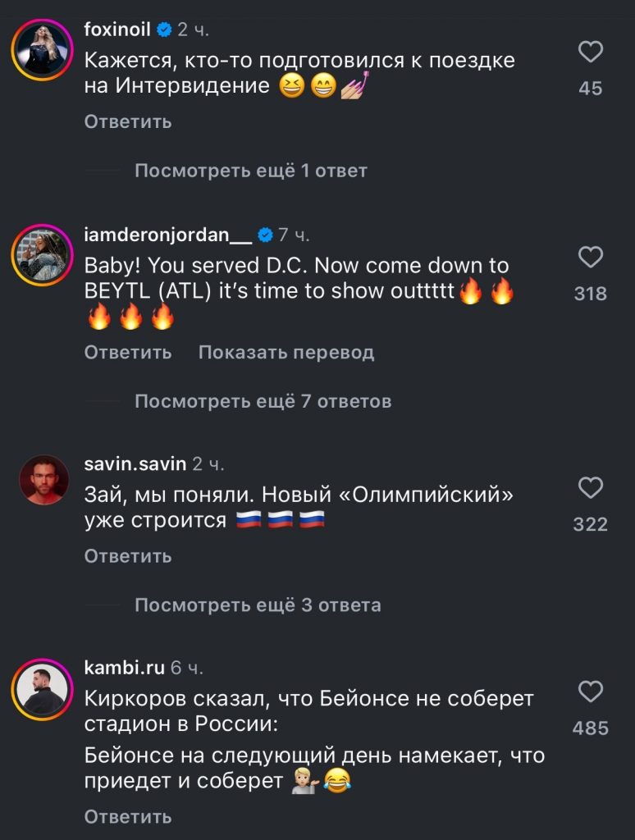635x840 pixels.
Task: Like the foxinoil comment with heart icon
Action: pos(591,54)
